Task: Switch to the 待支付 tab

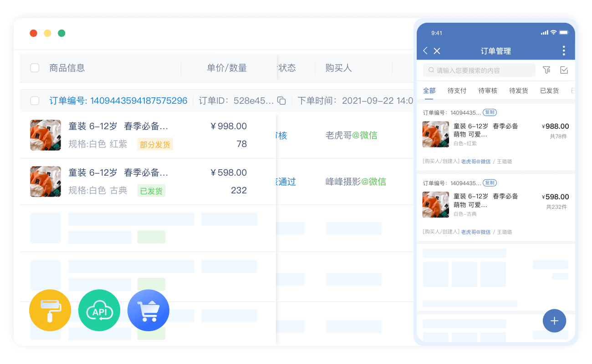Action: click(x=457, y=91)
